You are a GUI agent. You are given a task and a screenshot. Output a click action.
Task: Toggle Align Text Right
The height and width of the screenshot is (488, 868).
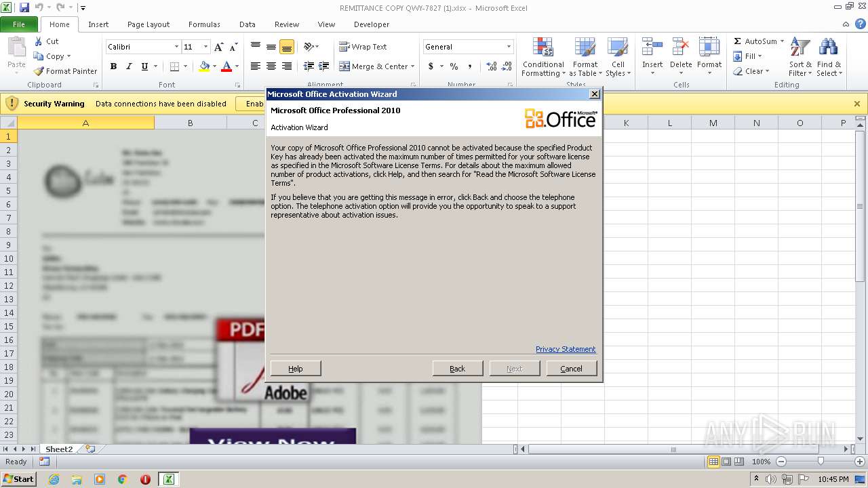coord(287,66)
